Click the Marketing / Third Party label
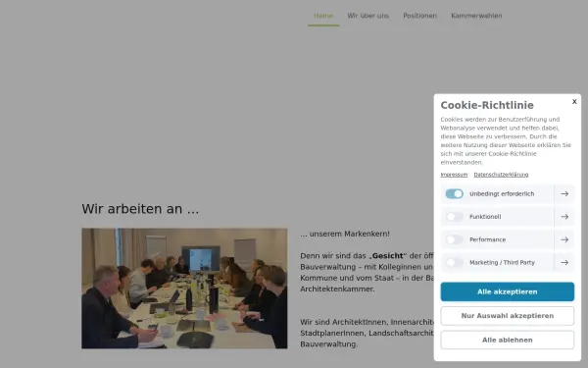The height and width of the screenshot is (368, 588). coord(502,262)
